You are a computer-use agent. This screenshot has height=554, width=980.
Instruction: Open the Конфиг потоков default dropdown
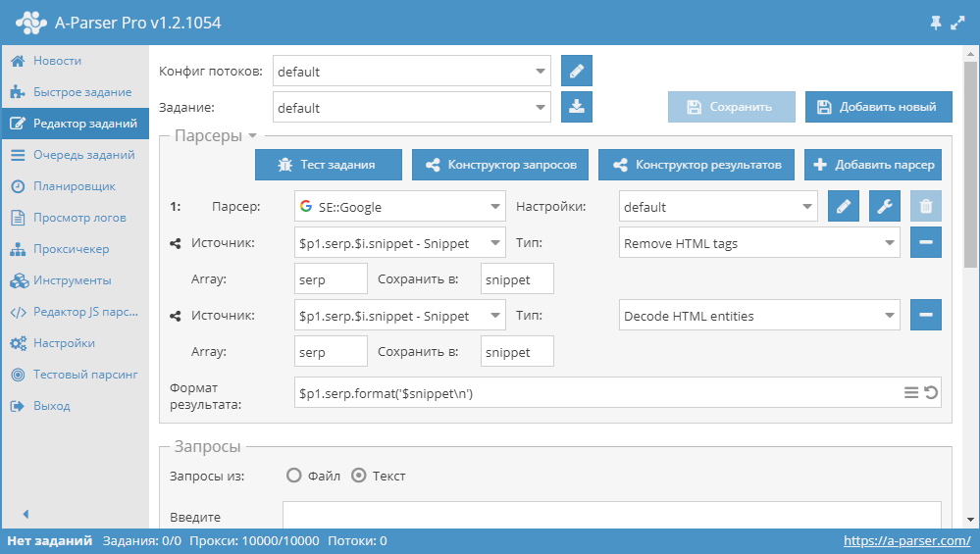pos(412,71)
